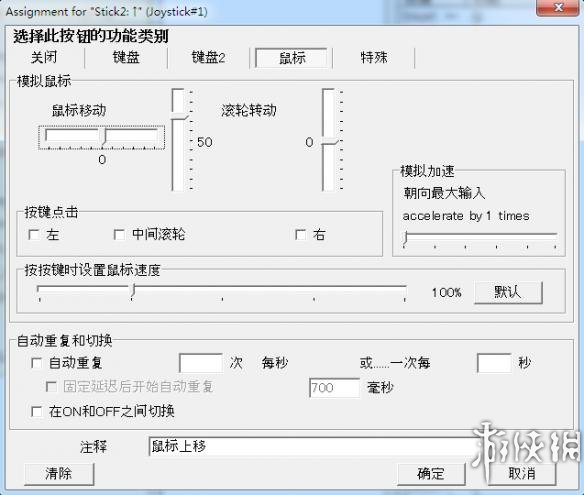The height and width of the screenshot is (495, 584).
Task: Tick the 中间滚轮 checkbox
Action: tap(119, 235)
